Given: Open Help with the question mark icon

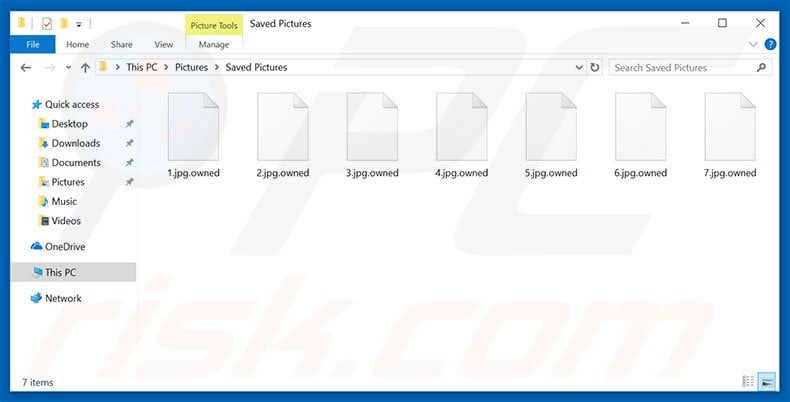Looking at the screenshot, I should pyautogui.click(x=770, y=44).
